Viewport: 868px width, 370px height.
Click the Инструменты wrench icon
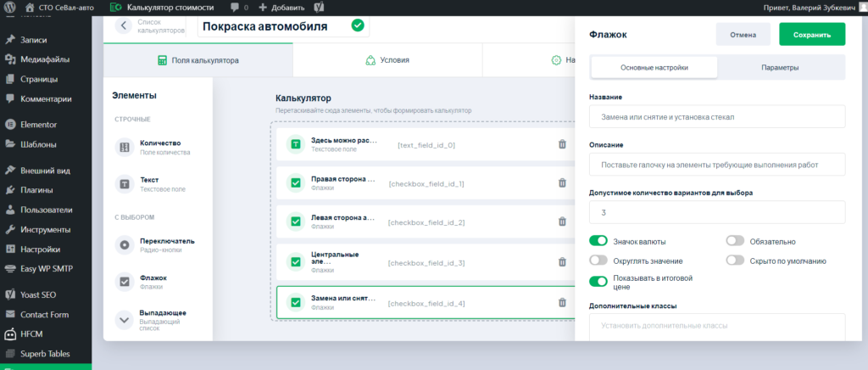(x=10, y=229)
